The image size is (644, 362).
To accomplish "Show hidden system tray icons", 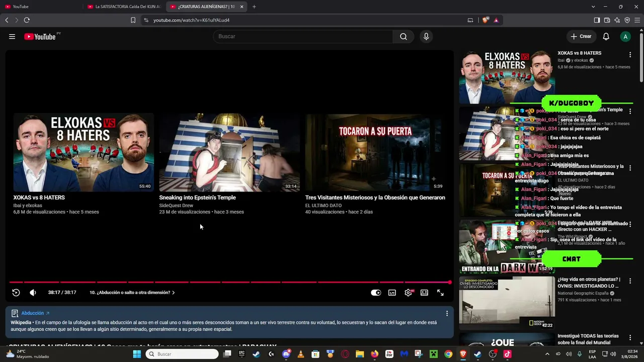I will (547, 354).
